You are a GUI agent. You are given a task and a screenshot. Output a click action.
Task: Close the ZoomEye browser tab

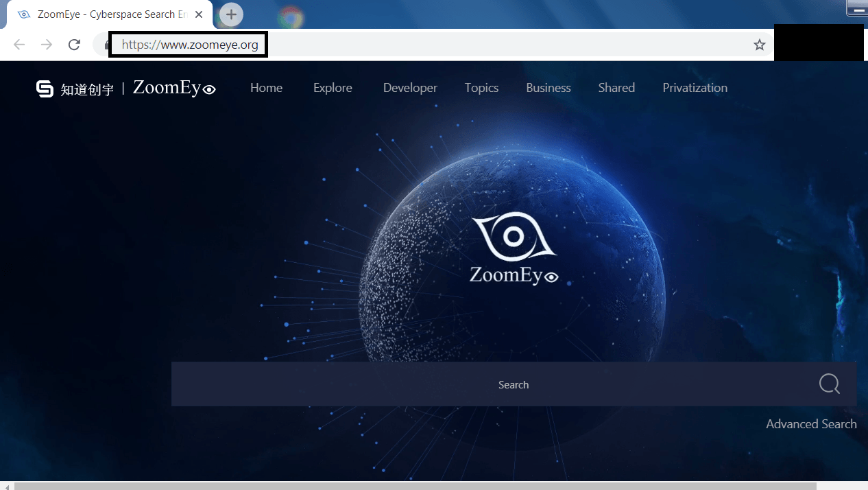[199, 14]
